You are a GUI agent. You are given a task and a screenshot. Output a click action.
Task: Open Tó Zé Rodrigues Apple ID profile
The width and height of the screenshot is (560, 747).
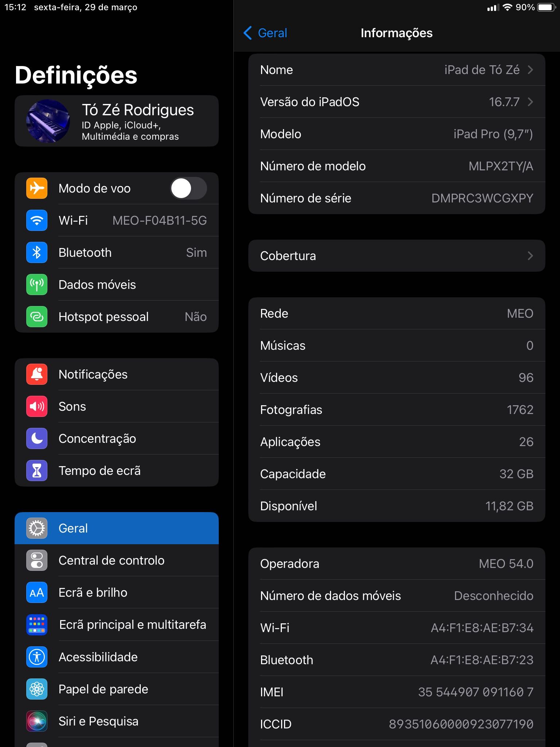tap(117, 121)
